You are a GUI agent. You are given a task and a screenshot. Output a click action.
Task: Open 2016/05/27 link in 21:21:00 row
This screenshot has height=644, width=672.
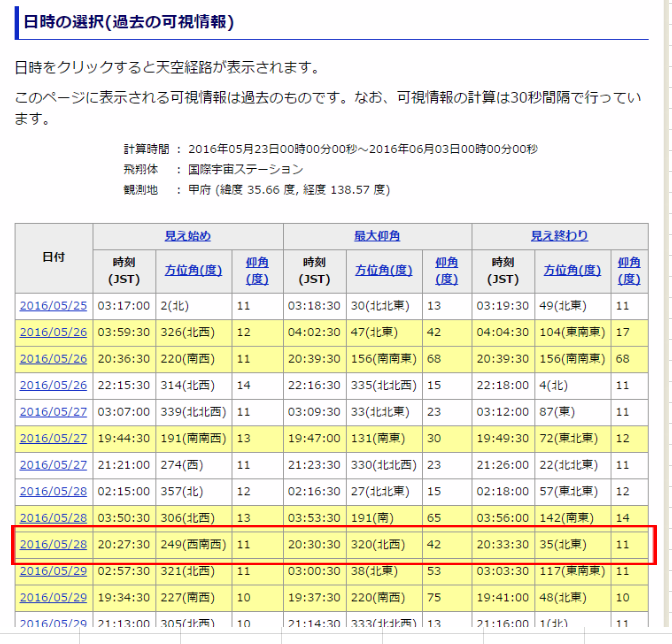tap(53, 465)
